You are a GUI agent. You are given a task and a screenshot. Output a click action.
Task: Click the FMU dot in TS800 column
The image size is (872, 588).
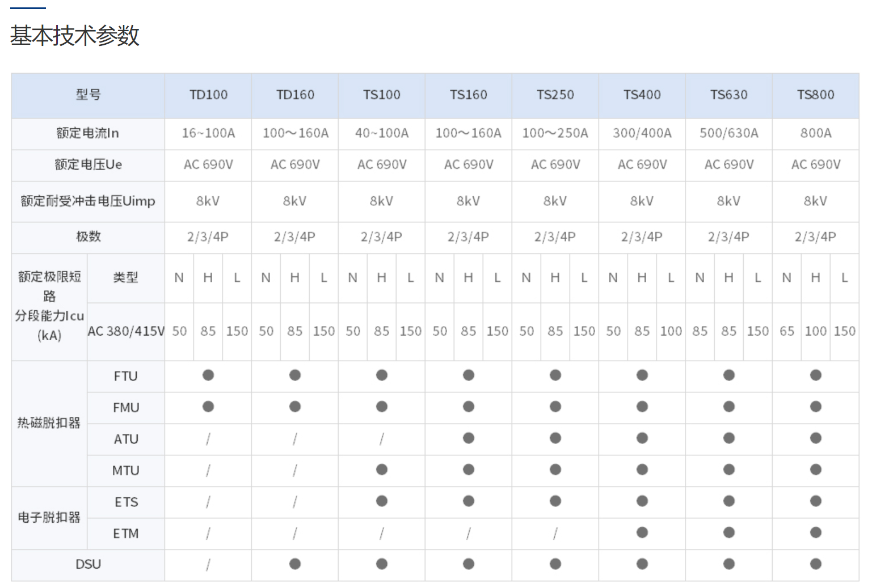pos(815,407)
